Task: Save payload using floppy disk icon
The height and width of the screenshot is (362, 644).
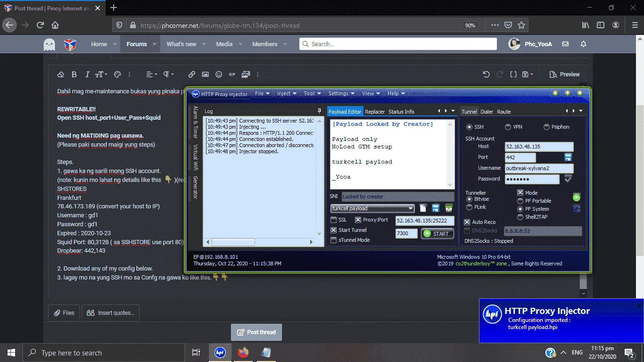Action: click(x=436, y=208)
